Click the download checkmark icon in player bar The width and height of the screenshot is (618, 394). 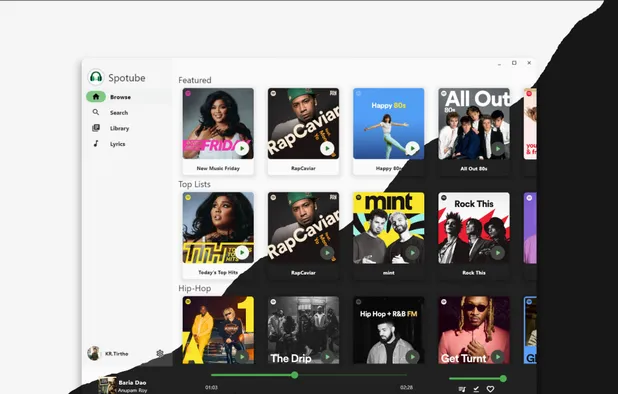point(476,389)
